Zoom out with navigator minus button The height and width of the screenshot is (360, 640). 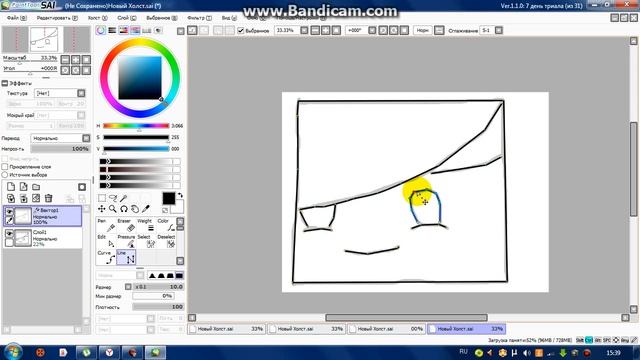click(x=65, y=60)
